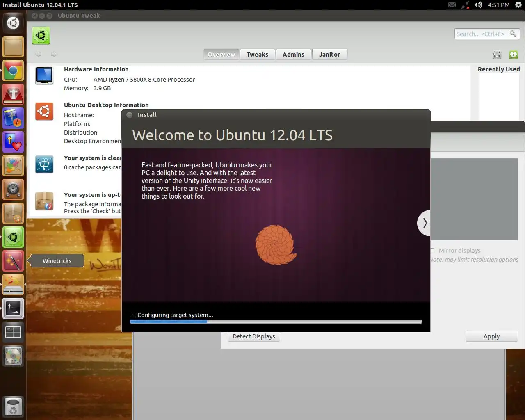Click the Detect Displays button
525x420 pixels.
click(254, 336)
